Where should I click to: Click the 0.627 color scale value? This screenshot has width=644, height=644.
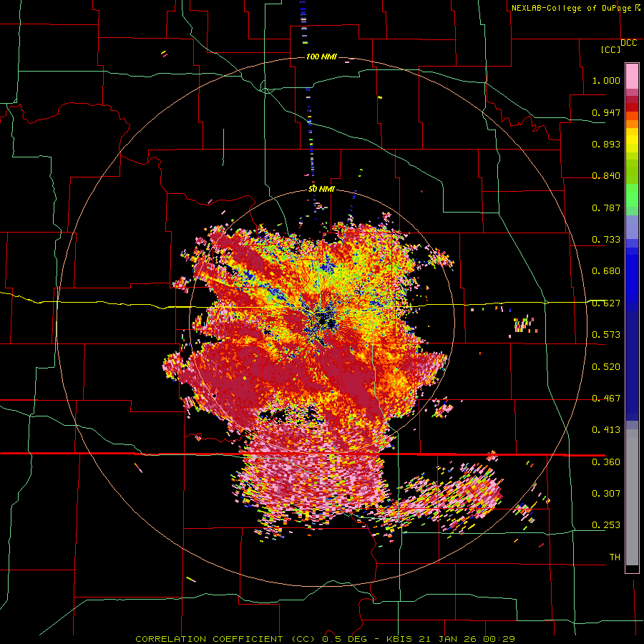(606, 303)
